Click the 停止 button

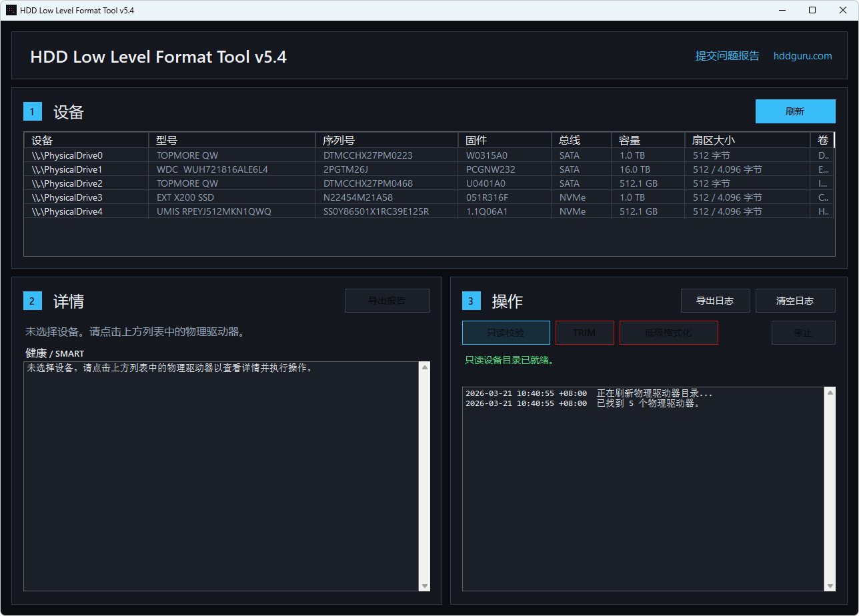click(803, 332)
